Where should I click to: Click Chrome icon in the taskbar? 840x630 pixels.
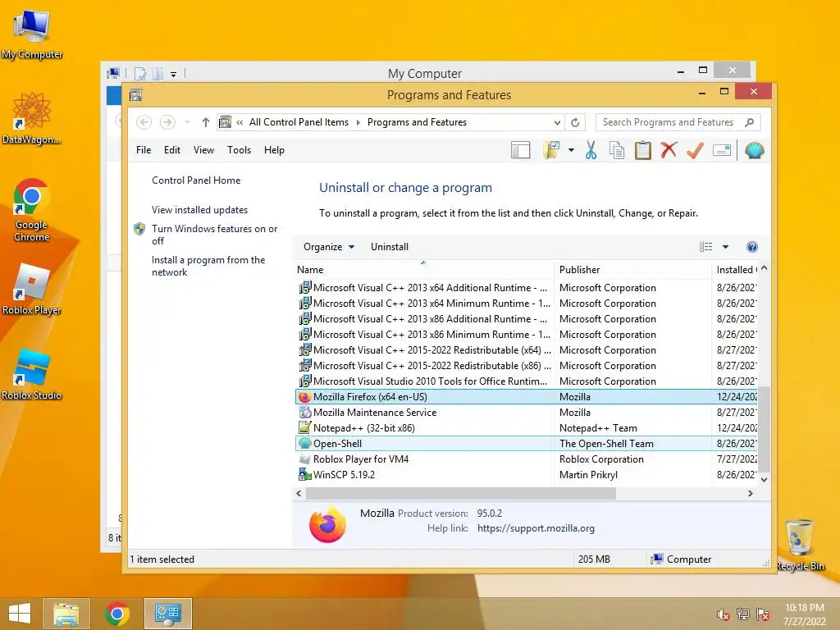click(x=116, y=614)
